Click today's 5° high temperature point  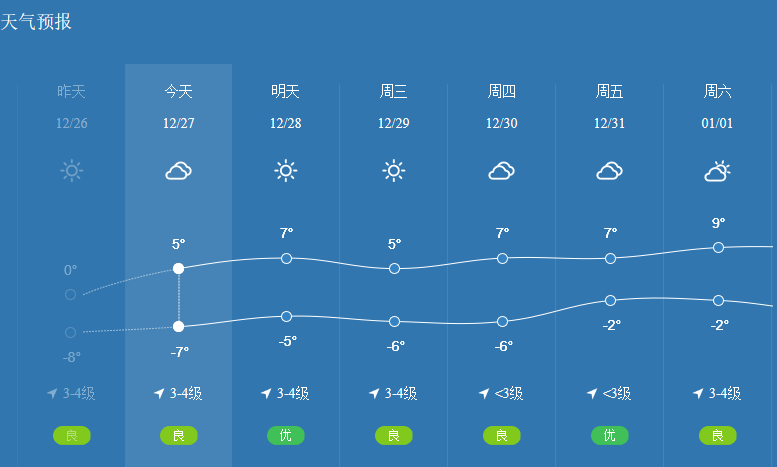click(178, 268)
